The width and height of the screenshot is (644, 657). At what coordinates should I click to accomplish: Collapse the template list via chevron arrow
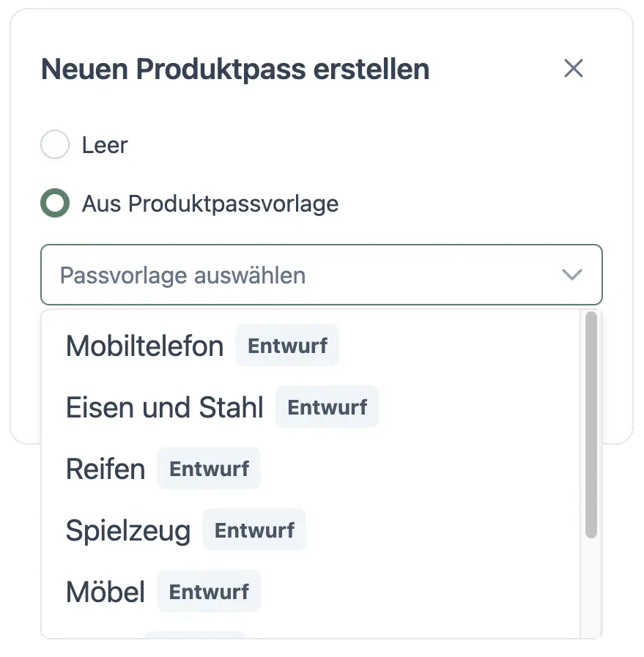click(571, 275)
